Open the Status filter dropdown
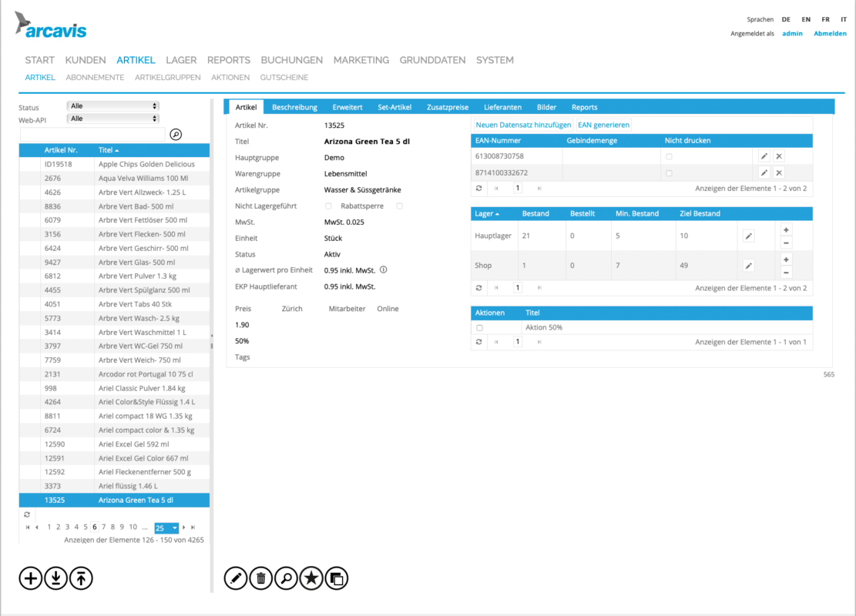The width and height of the screenshot is (856, 616). [112, 105]
